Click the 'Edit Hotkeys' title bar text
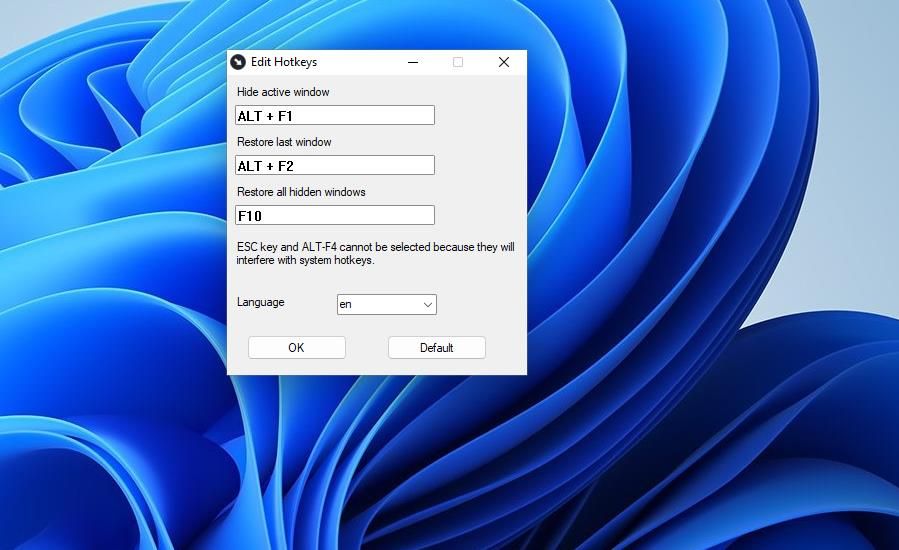899x550 pixels. pyautogui.click(x=284, y=62)
